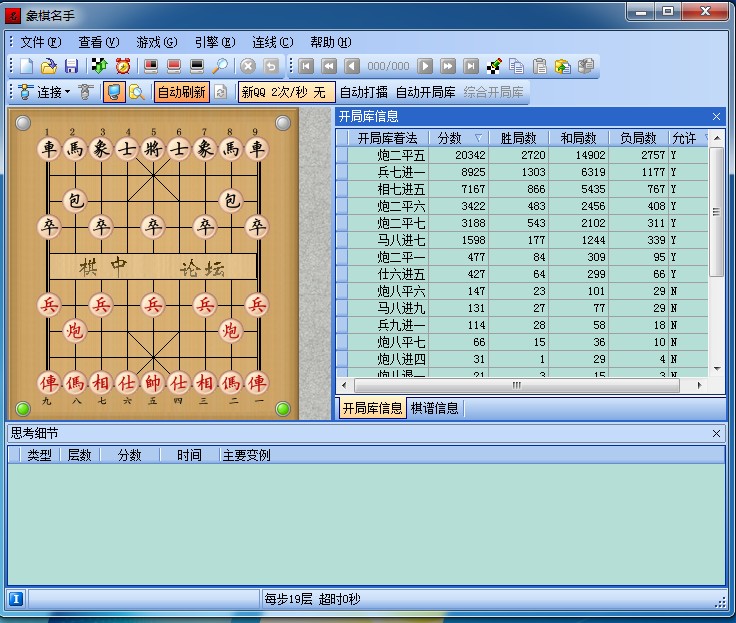Image resolution: width=736 pixels, height=623 pixels.
Task: Click 和局数 column header
Action: 578,138
